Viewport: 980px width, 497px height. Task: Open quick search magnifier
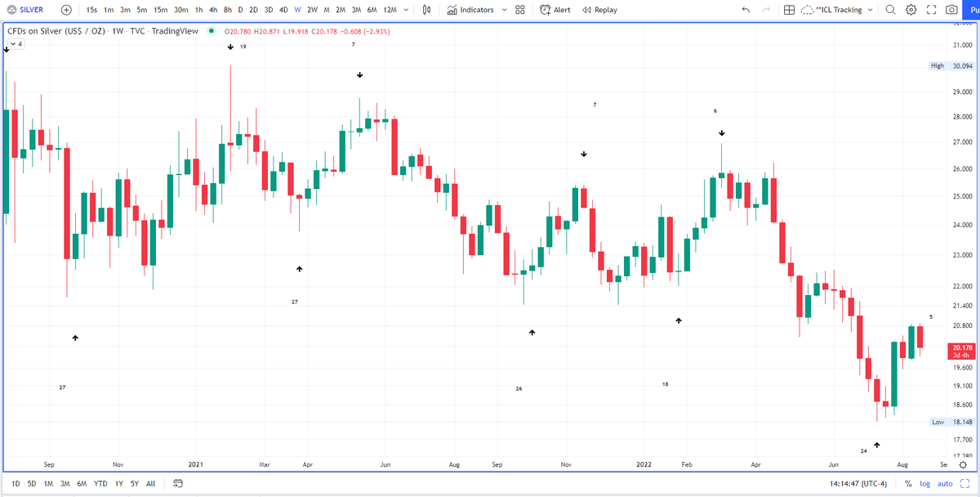point(890,10)
